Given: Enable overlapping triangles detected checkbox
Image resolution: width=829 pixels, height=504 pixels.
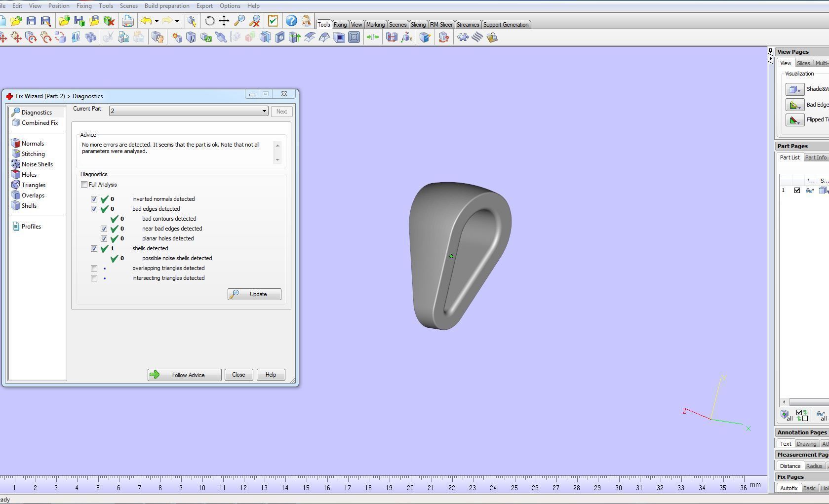Looking at the screenshot, I should coord(94,269).
